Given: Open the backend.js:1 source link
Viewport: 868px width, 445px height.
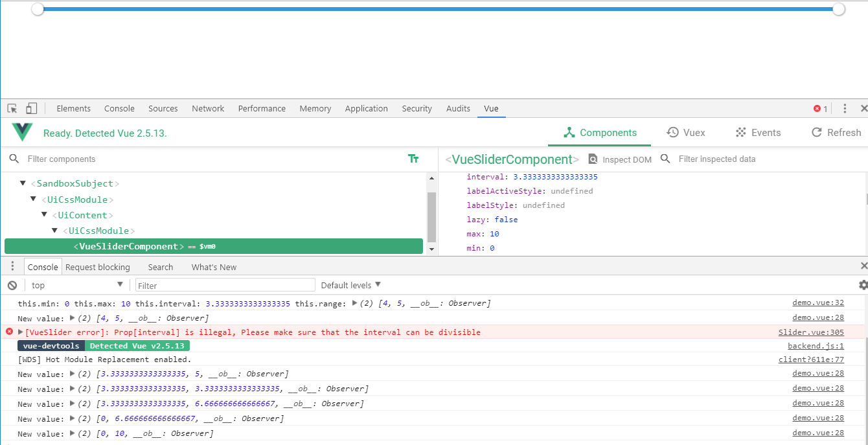Looking at the screenshot, I should pyautogui.click(x=816, y=346).
